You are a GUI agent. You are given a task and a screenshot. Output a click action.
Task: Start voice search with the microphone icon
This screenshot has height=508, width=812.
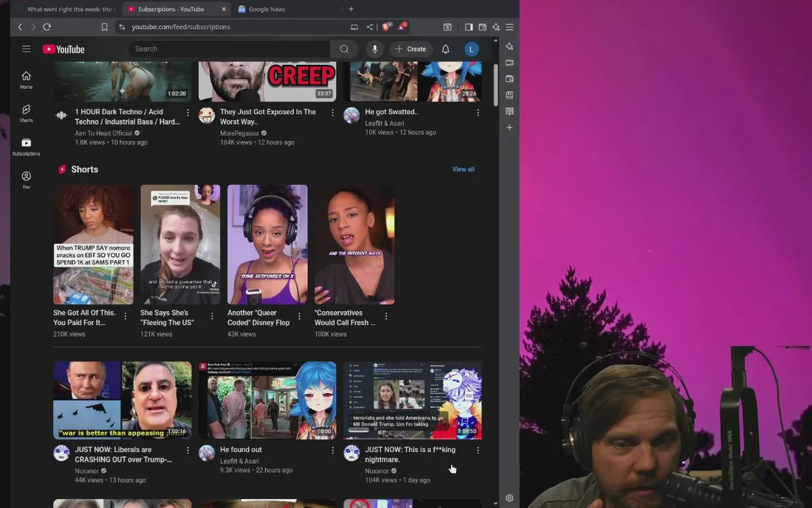click(375, 49)
